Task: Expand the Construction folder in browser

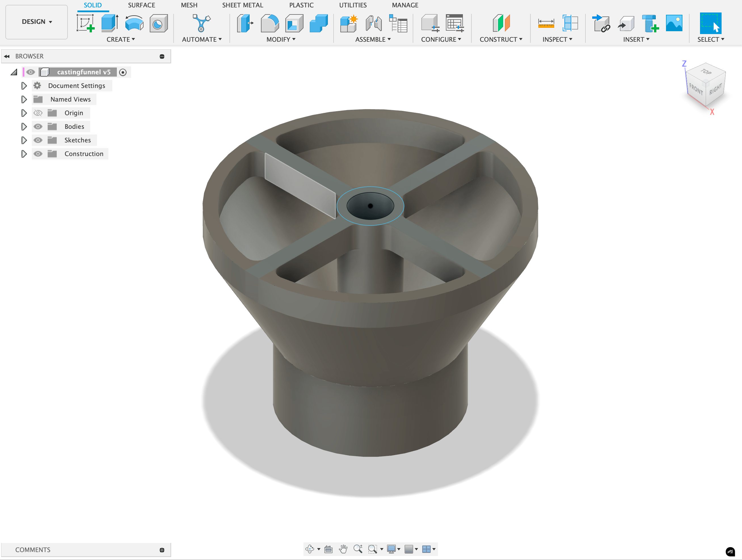Action: 24,154
